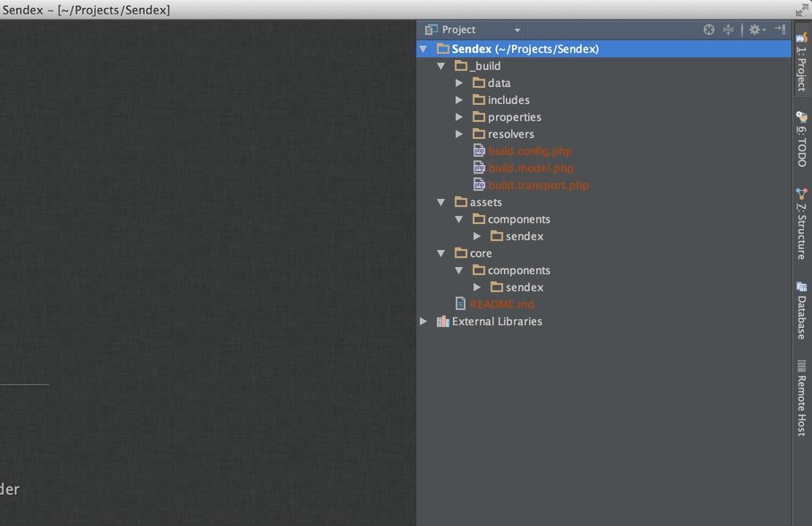
Task: Select build.transport.php in the tree
Action: [538, 185]
